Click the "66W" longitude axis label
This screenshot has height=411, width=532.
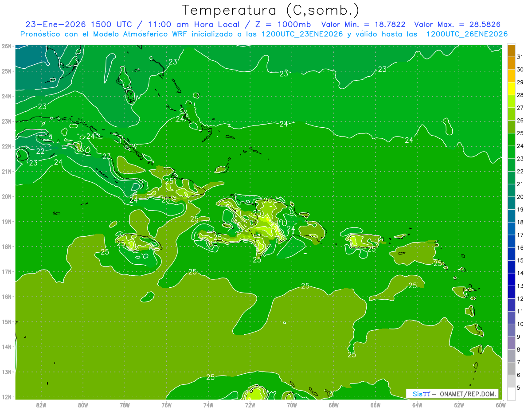point(376,405)
